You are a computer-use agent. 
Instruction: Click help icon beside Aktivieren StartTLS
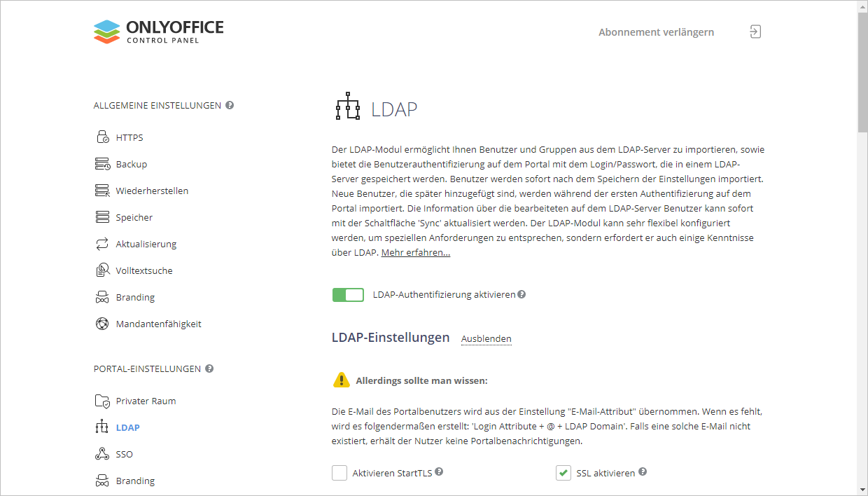tap(439, 472)
